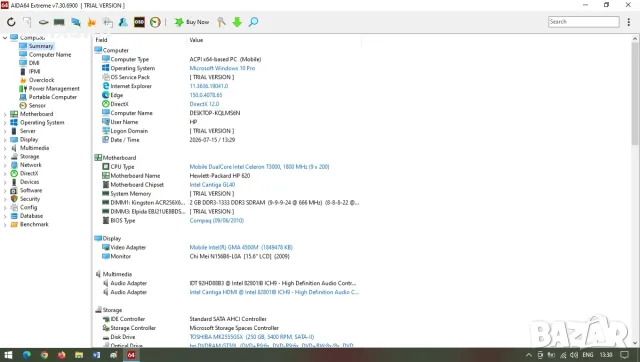Click the green download update arrow
Screen dimensions: 640x362
(x=237, y=22)
